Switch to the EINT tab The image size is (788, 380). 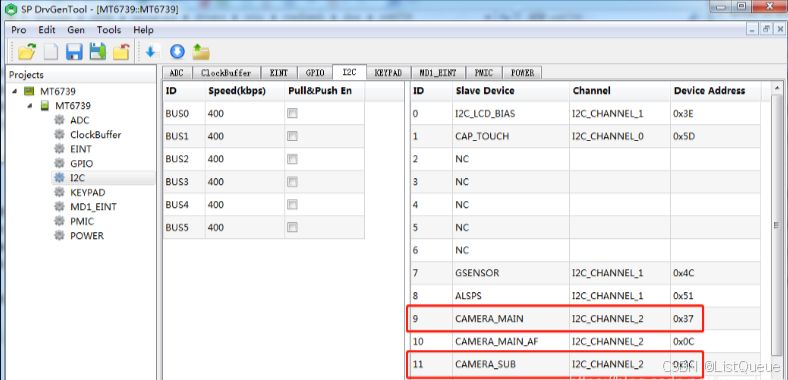click(278, 73)
